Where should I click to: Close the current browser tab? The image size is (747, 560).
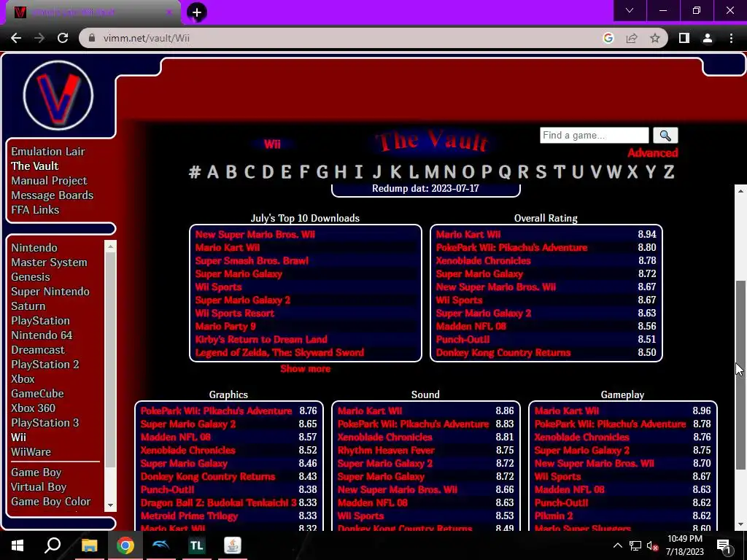click(x=169, y=12)
